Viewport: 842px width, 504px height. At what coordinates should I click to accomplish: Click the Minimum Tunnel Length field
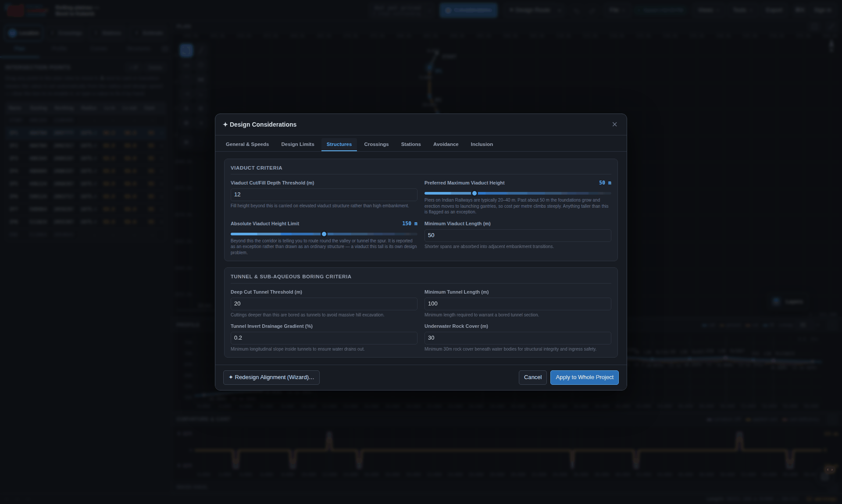517,304
